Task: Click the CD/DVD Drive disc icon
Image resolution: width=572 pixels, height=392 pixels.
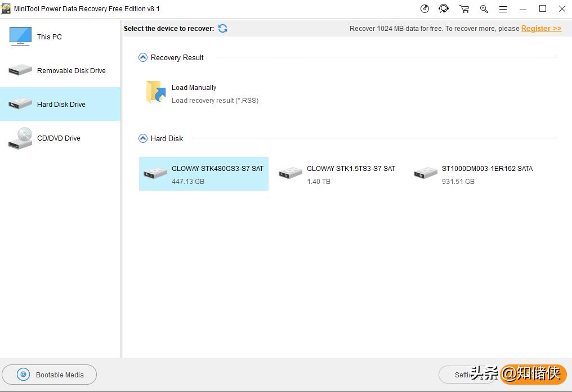Action: pos(20,138)
